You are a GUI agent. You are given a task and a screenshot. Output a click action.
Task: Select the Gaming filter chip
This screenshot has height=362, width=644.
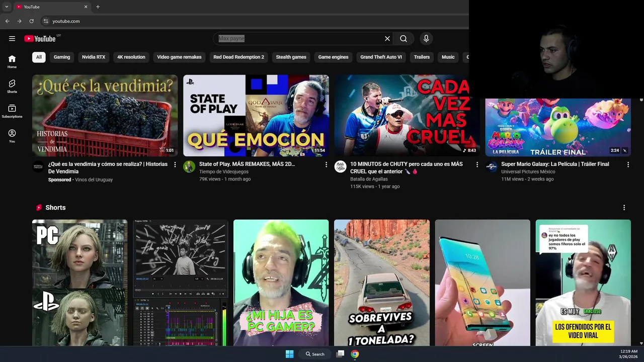62,57
